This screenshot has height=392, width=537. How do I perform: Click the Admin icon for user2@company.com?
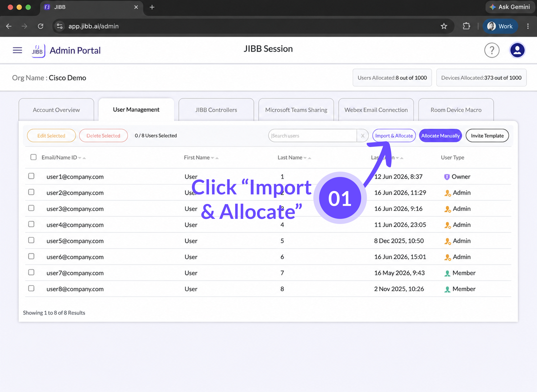point(447,193)
